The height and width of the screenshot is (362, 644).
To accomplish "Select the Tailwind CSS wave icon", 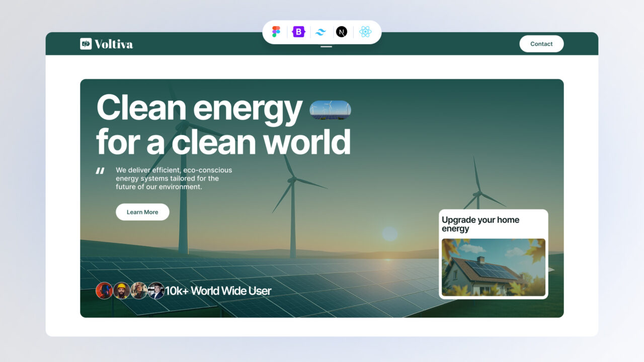I will (x=320, y=32).
